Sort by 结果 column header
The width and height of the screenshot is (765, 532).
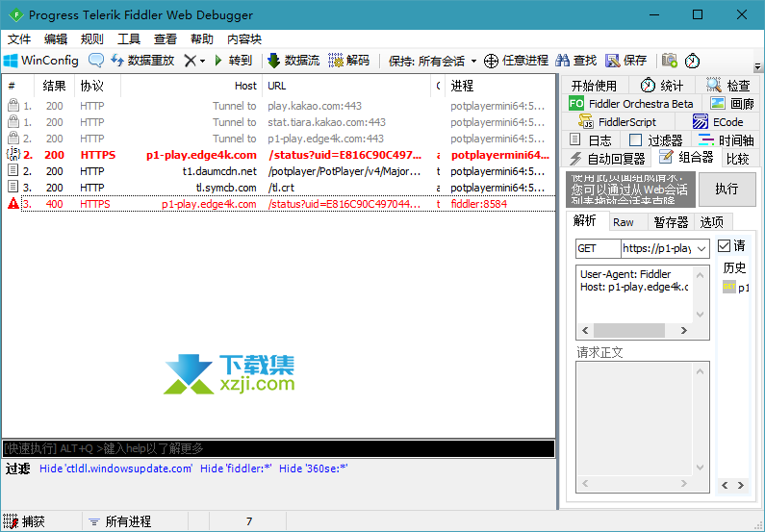[54, 86]
